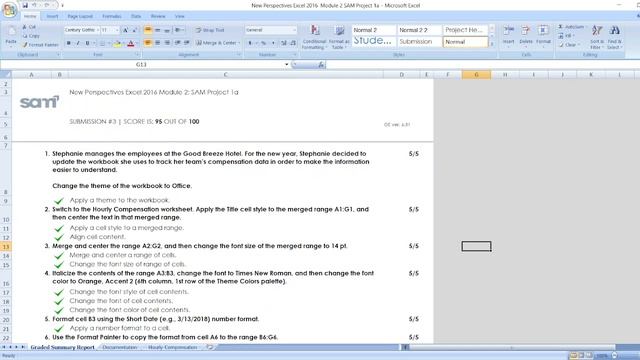This screenshot has width=640, height=360.
Task: Open the Office Button menu
Action: point(9,9)
